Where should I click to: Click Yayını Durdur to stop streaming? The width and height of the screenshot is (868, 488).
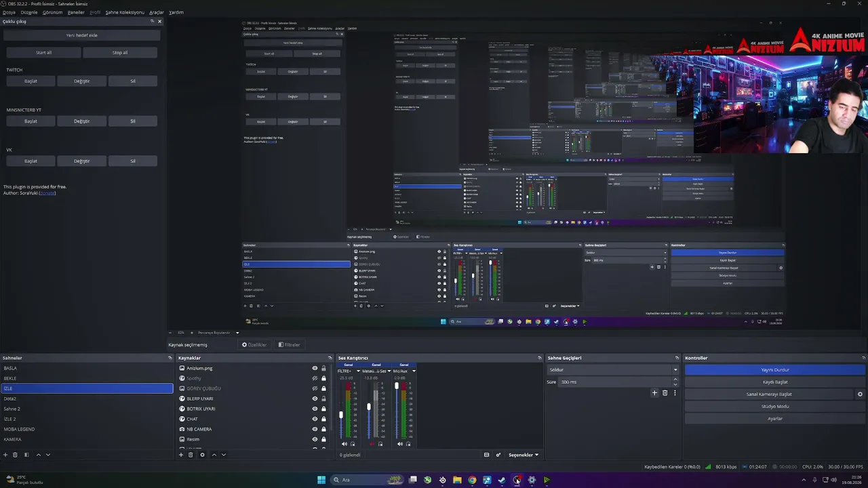click(x=775, y=369)
